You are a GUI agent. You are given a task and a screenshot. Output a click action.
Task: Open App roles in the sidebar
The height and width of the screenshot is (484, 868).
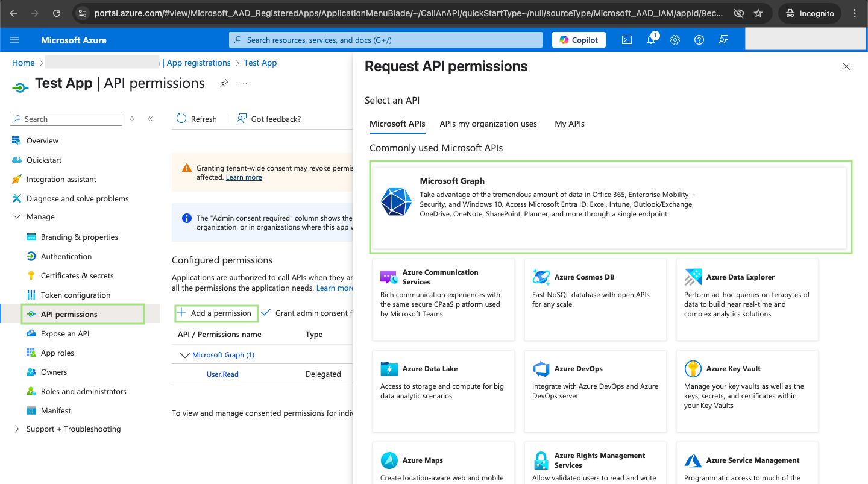click(57, 353)
